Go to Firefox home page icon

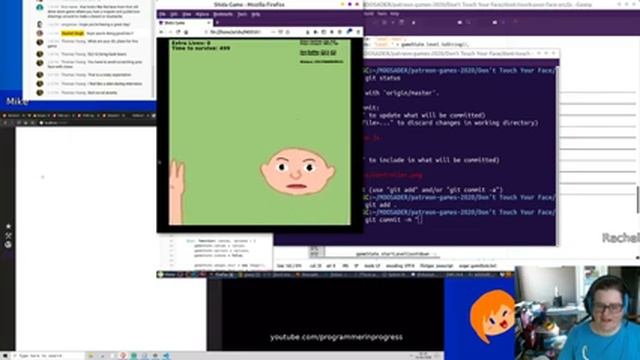pos(186,32)
